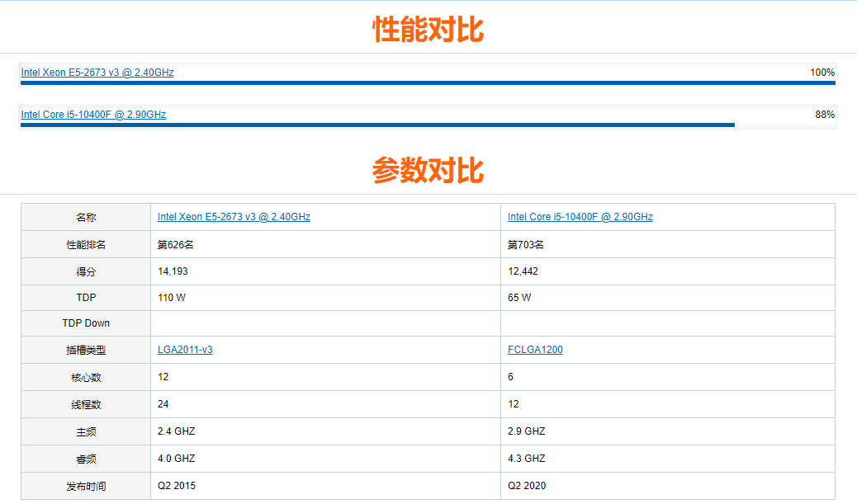Open Intel Xeon E5-2673 v3 link in parameter table
857x504 pixels.
[234, 217]
